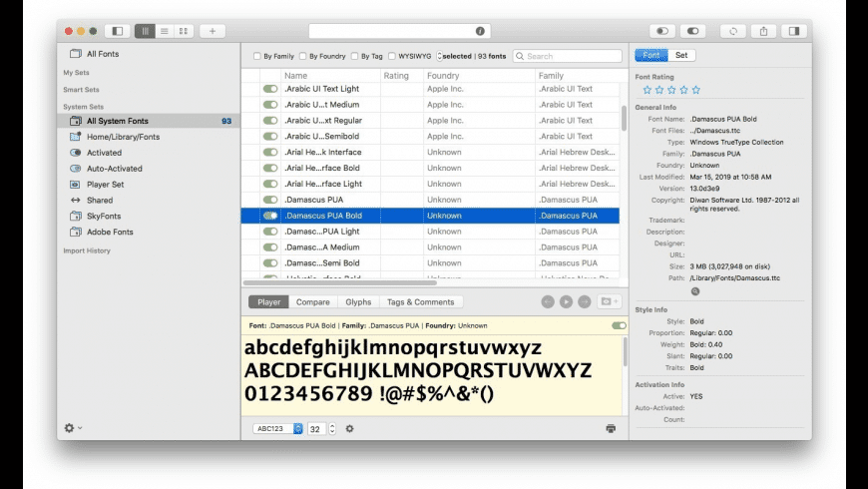Click the activate fonts toolbar switch
868x489 pixels.
(692, 31)
